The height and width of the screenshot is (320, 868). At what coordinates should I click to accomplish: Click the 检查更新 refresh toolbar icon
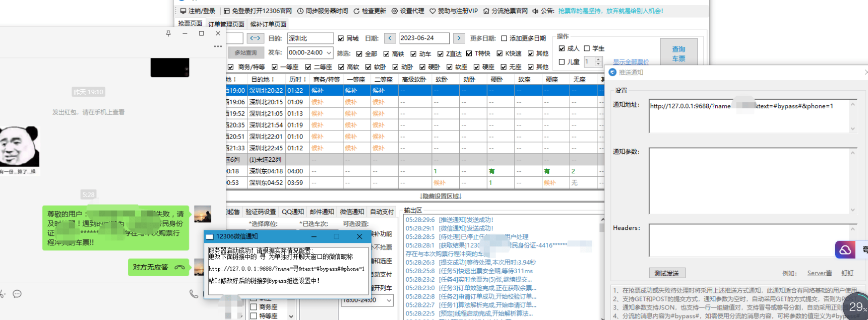pyautogui.click(x=356, y=11)
